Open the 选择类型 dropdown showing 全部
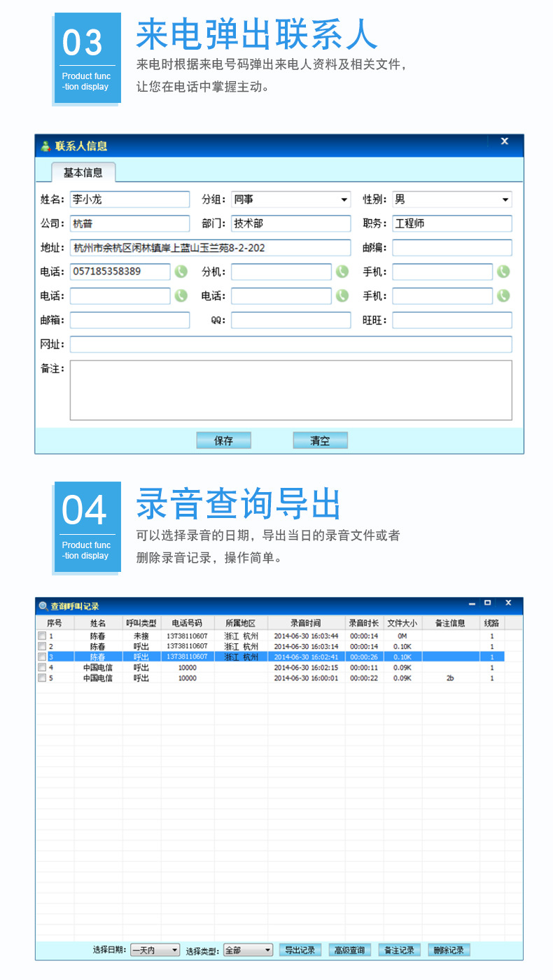This screenshot has width=553, height=980. (248, 951)
